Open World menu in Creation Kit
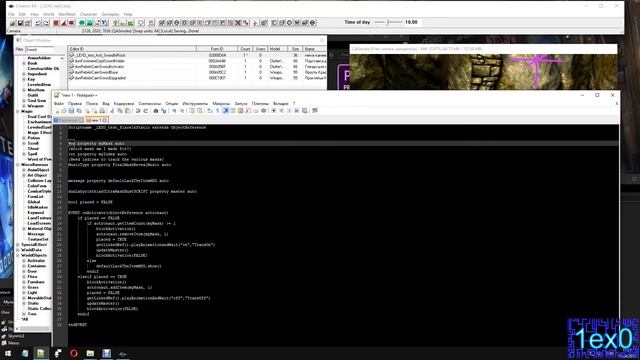 click(x=48, y=14)
